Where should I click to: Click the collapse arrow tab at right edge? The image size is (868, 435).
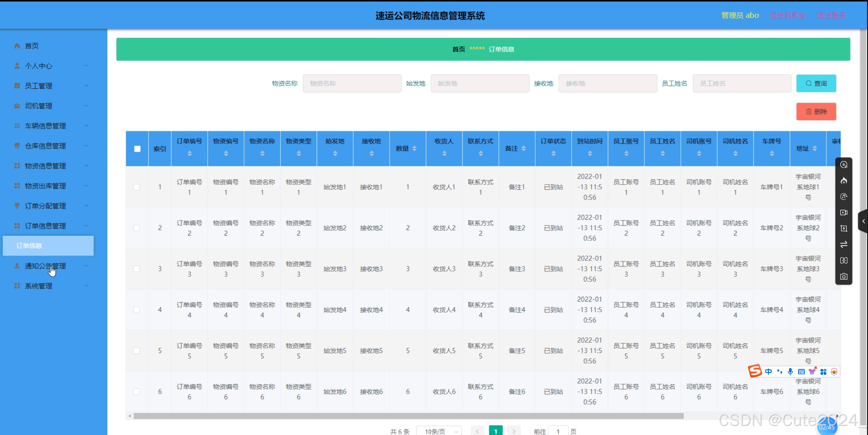tap(863, 221)
